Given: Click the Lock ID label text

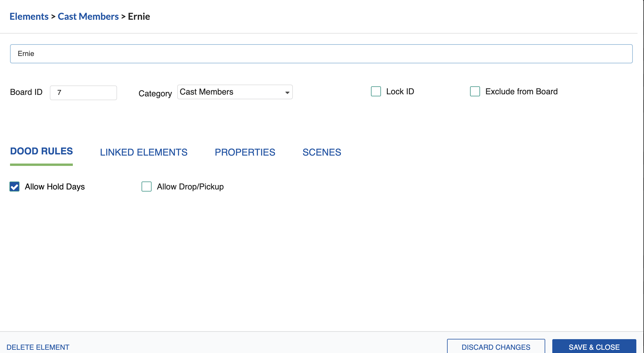Looking at the screenshot, I should 400,91.
